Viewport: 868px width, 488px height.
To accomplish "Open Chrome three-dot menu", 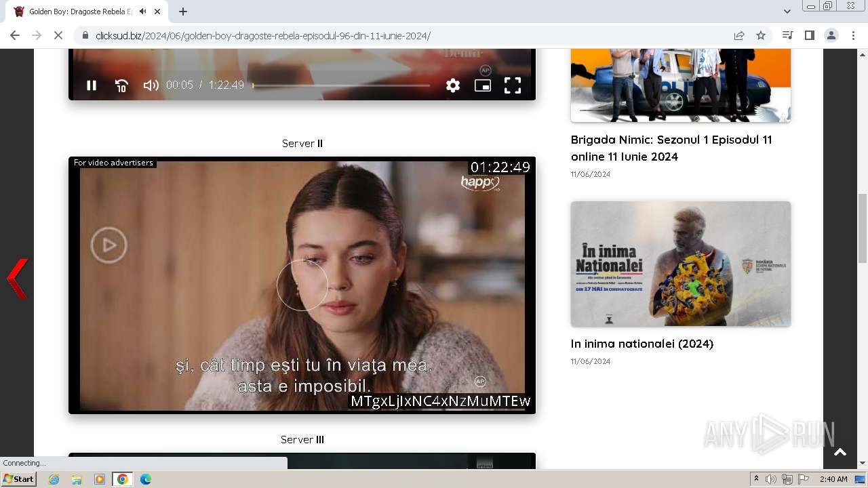I will click(x=853, y=35).
